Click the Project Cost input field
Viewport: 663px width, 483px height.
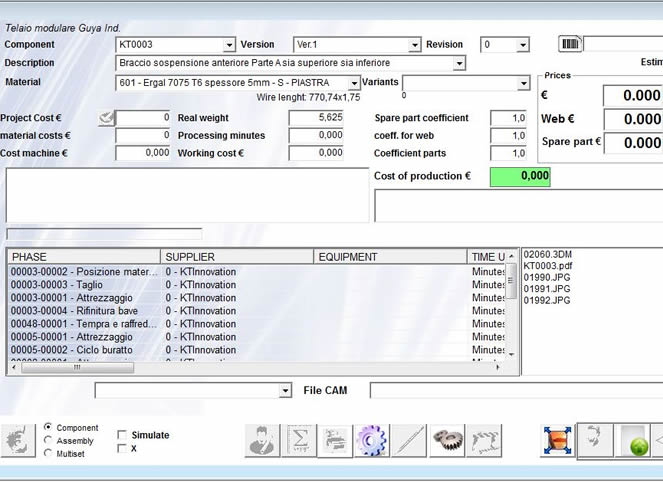[143, 118]
